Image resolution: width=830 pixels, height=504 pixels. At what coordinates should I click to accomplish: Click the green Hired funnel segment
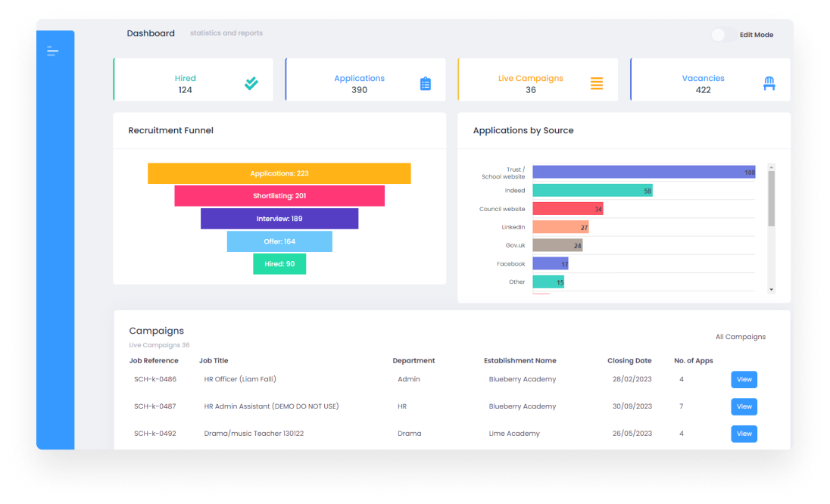(279, 264)
